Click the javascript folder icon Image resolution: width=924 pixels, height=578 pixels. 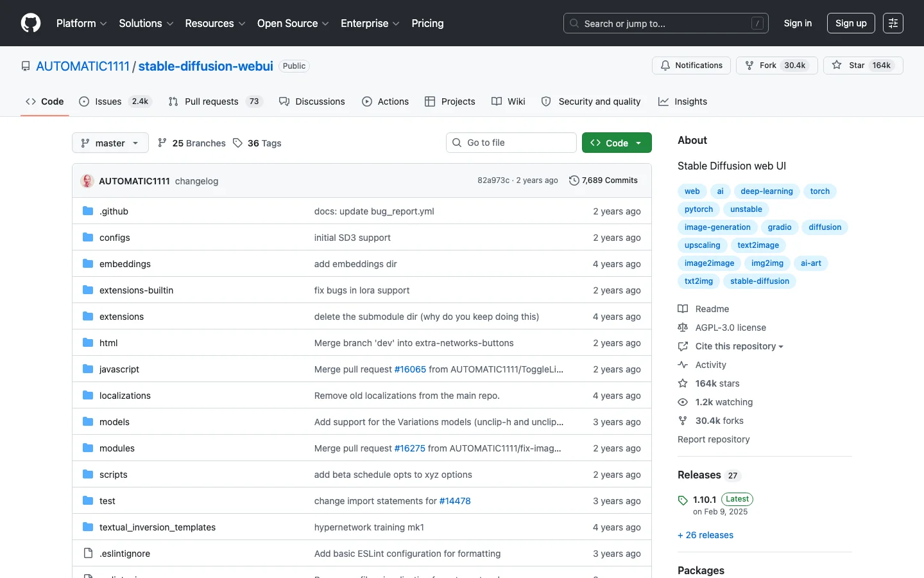click(x=88, y=369)
